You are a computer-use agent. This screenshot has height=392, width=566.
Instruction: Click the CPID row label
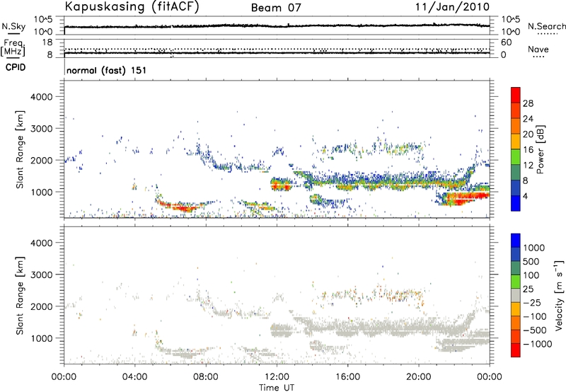coord(16,67)
